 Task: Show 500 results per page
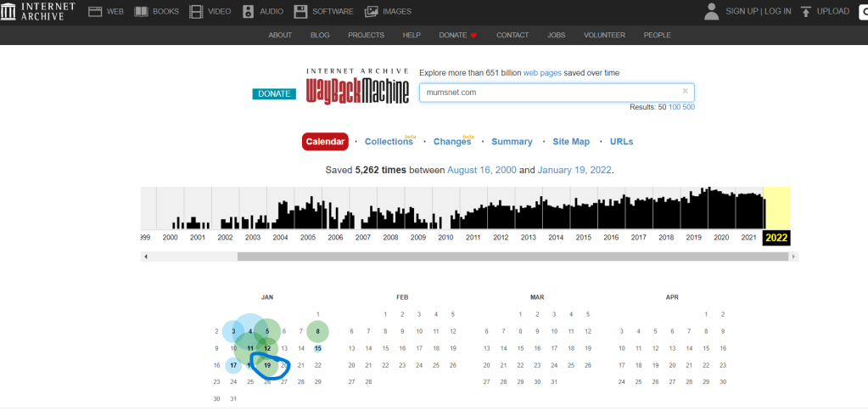point(688,107)
